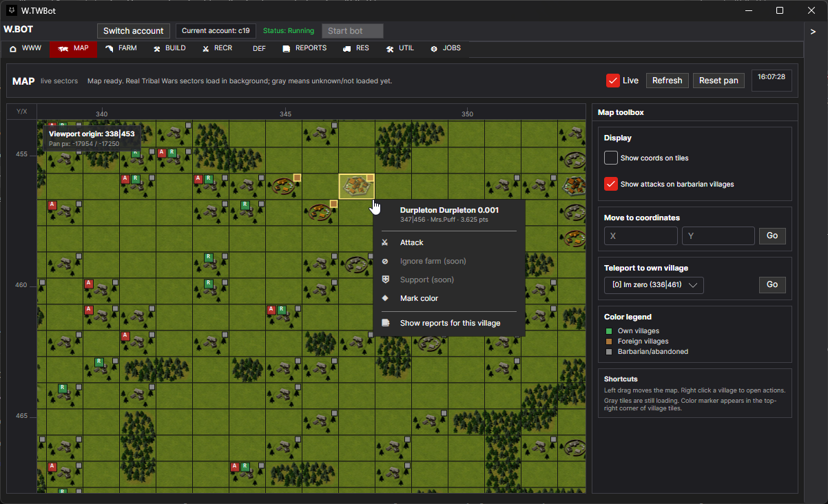The width and height of the screenshot is (828, 504).
Task: Open the Teleport to own village dropdown
Action: click(x=654, y=284)
